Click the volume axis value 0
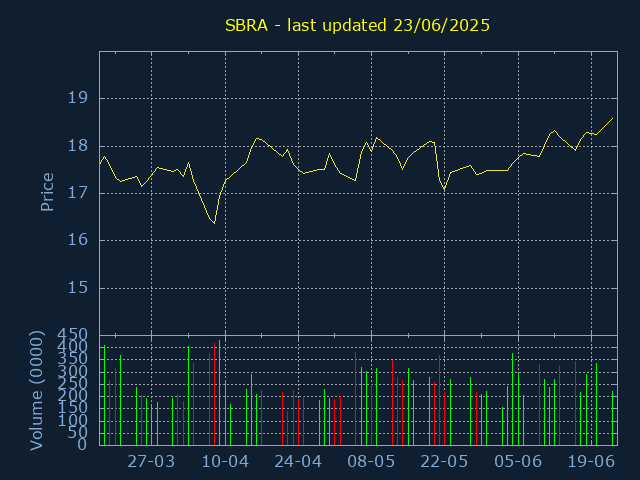640x480 pixels. 82,444
